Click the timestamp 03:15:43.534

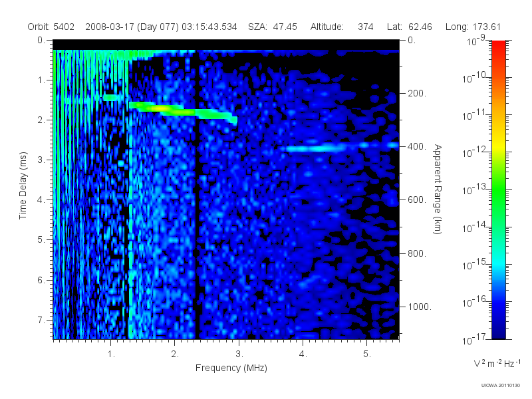pos(209,27)
